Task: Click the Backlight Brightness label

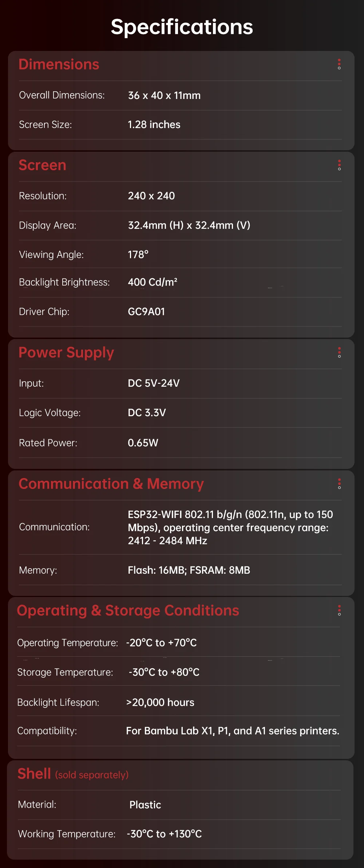Action: click(x=64, y=282)
